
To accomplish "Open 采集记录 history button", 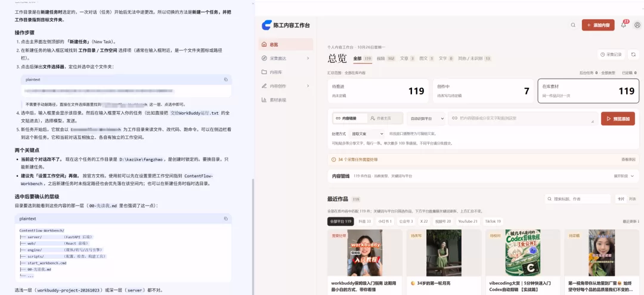I will pos(611,54).
